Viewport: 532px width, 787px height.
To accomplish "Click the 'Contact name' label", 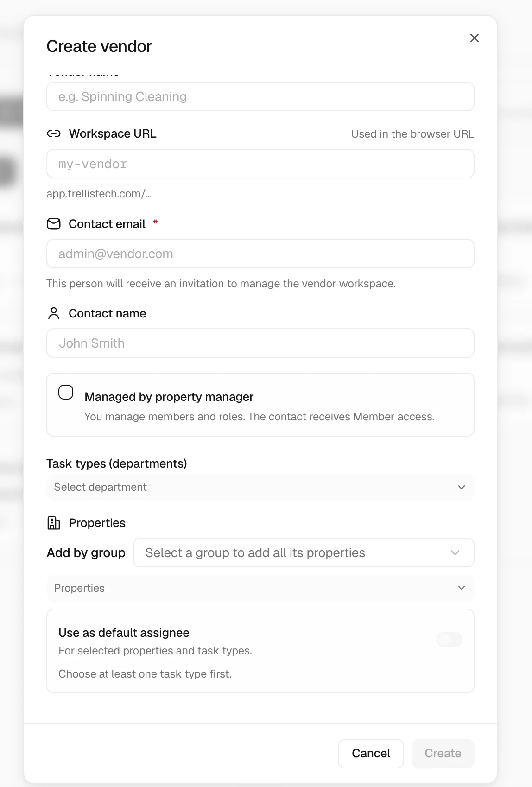I will pos(108,314).
